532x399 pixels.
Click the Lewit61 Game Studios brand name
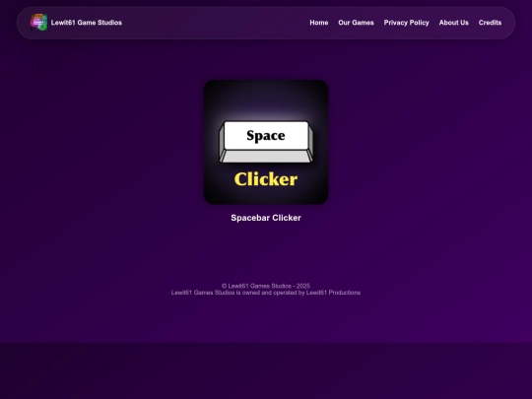pos(86,23)
